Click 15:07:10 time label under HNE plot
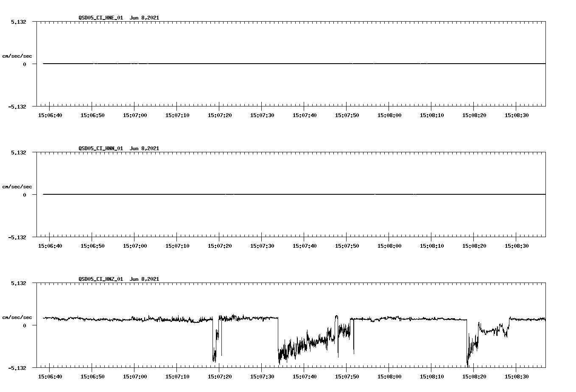 click(177, 115)
